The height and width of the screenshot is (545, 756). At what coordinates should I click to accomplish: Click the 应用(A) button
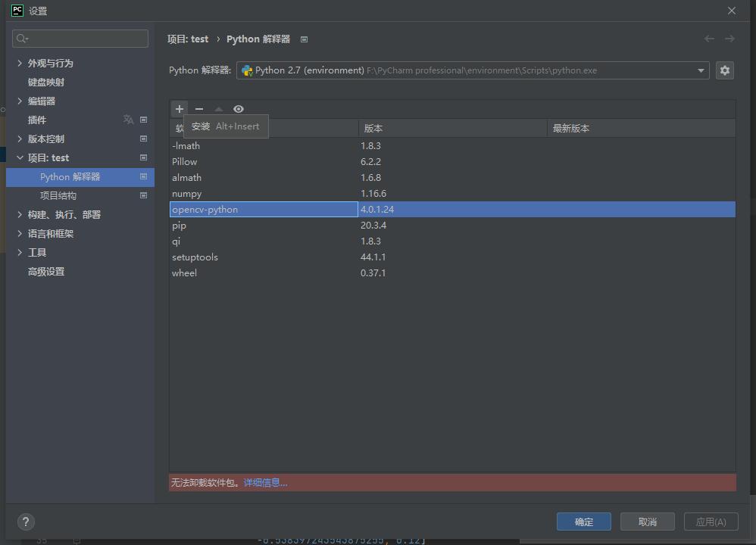(x=710, y=522)
